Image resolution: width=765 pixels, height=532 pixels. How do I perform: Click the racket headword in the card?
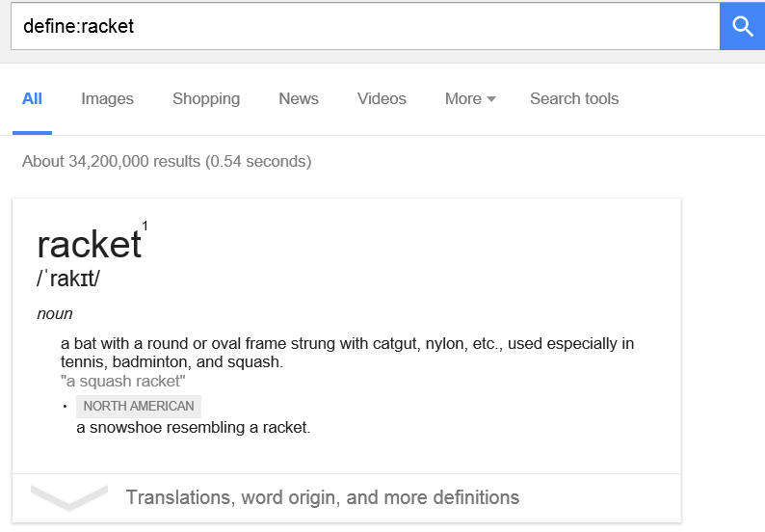(90, 244)
